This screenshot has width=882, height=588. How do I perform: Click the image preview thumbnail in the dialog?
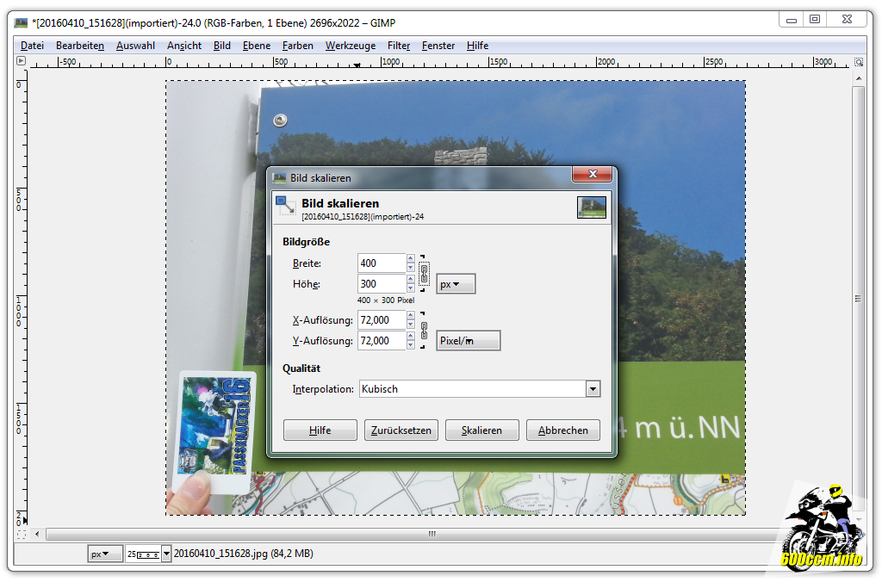(591, 207)
